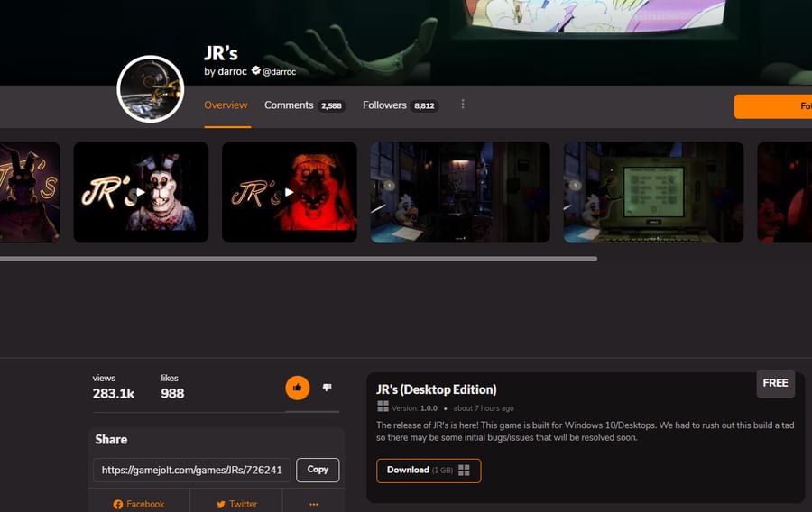The width and height of the screenshot is (812, 512).
Task: Click the gamejolt share URL field
Action: (x=191, y=470)
